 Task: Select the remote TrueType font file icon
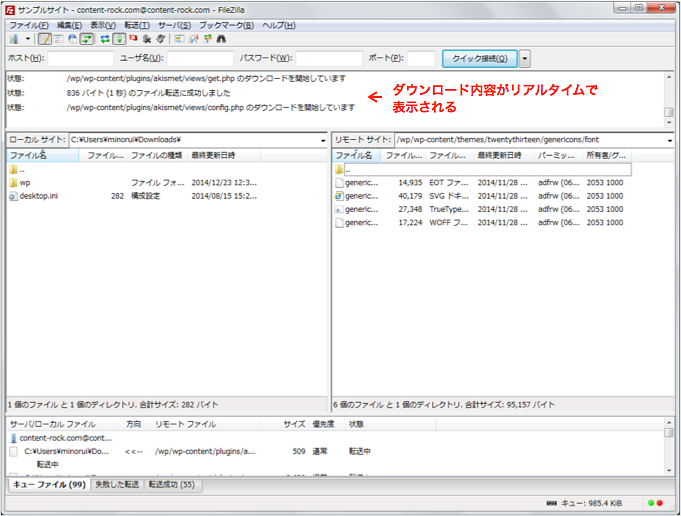point(339,209)
